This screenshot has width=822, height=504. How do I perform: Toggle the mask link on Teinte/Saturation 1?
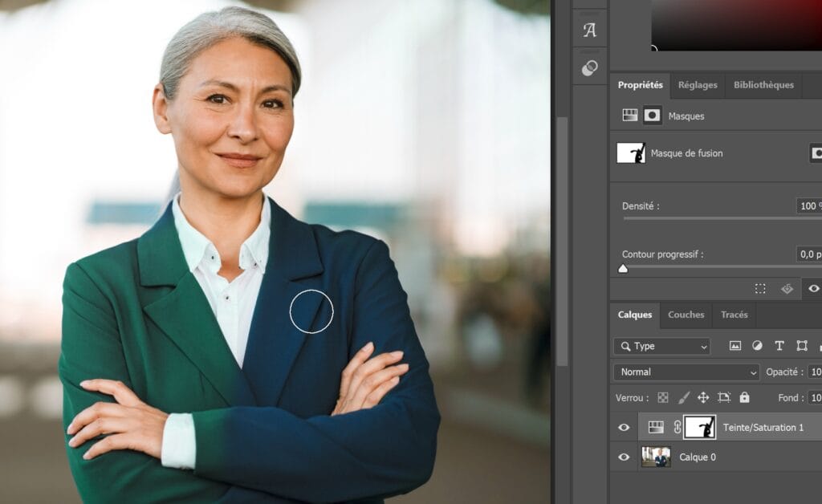pos(677,428)
